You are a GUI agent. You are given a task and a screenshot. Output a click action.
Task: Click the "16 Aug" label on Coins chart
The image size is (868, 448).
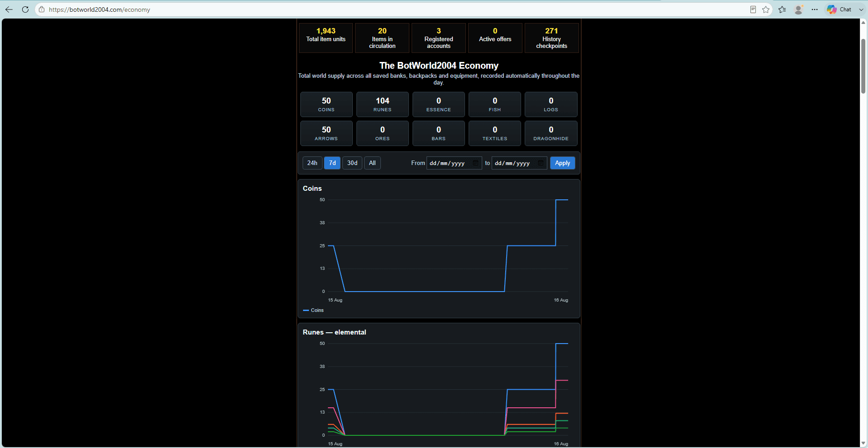(x=561, y=300)
